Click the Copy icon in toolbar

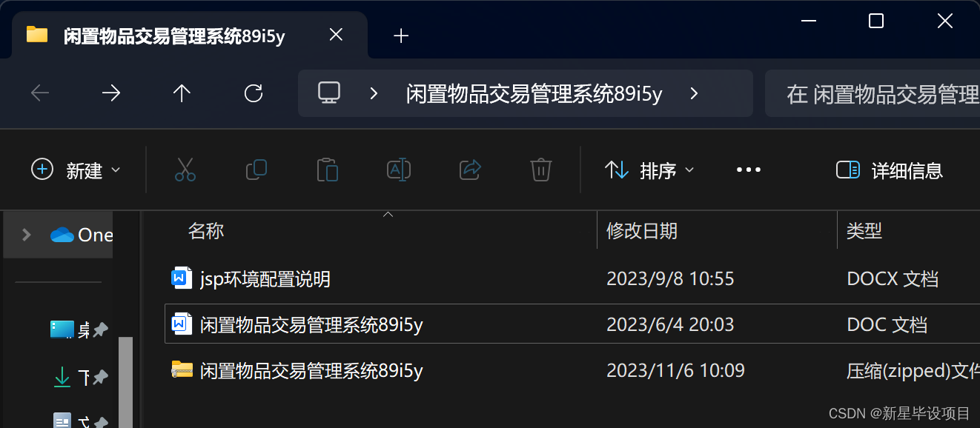[x=256, y=170]
